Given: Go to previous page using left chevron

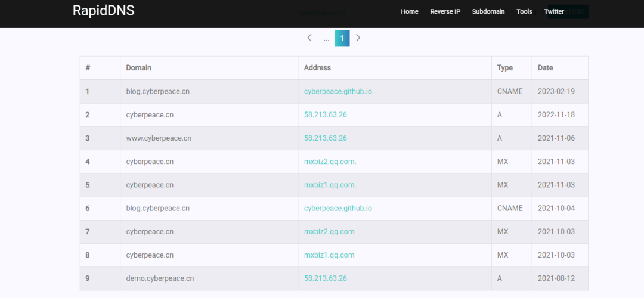Looking at the screenshot, I should click(309, 38).
